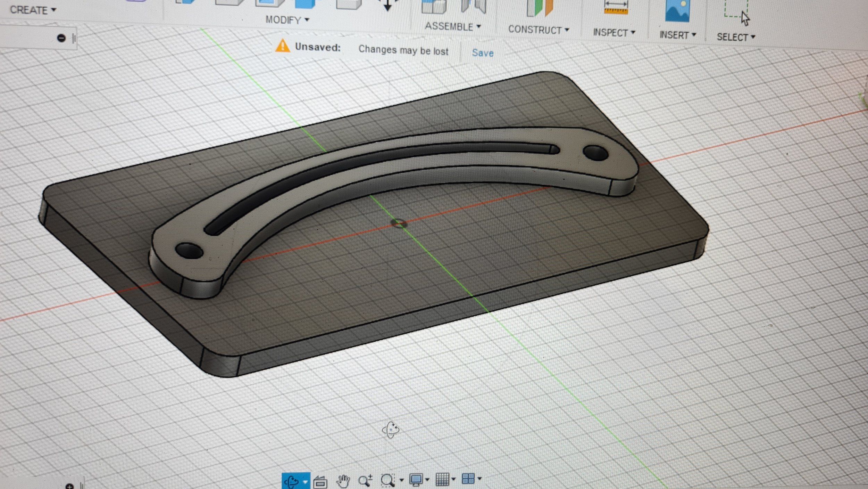
Task: Click the Look At icon
Action: click(x=320, y=482)
